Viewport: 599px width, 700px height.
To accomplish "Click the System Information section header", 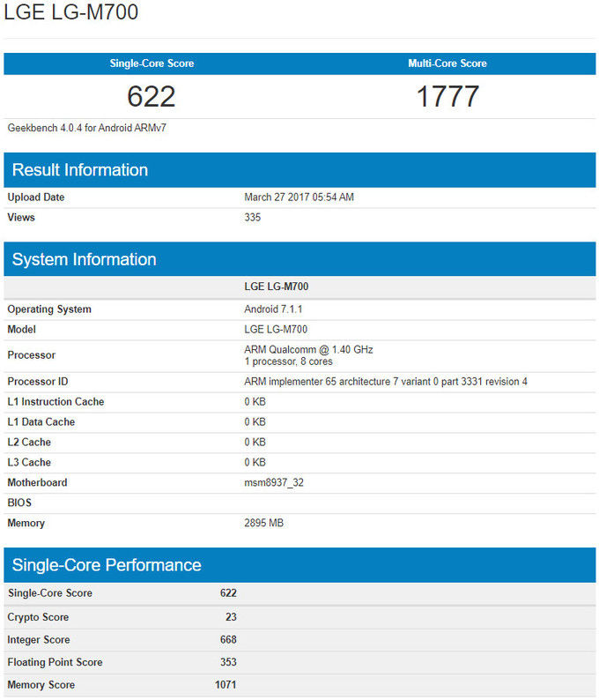I will [x=84, y=259].
